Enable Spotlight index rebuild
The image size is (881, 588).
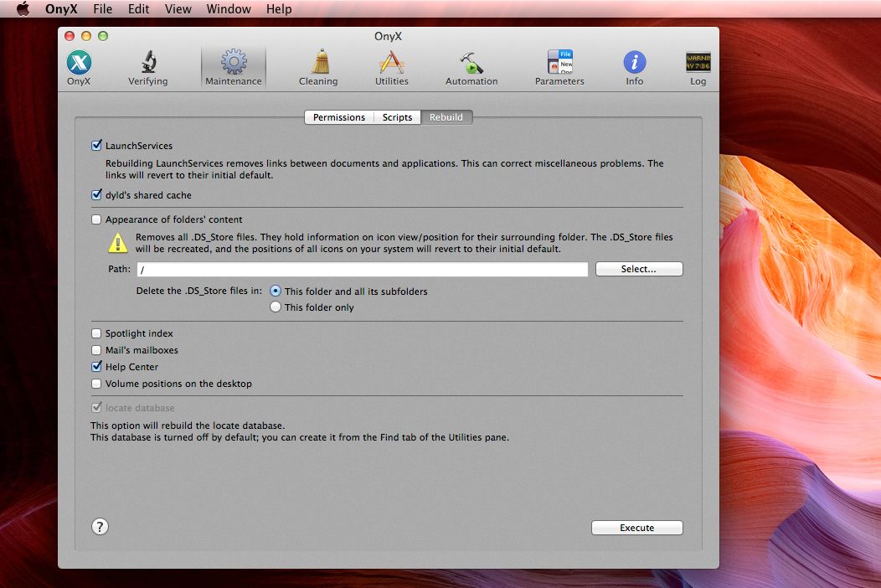pyautogui.click(x=96, y=333)
